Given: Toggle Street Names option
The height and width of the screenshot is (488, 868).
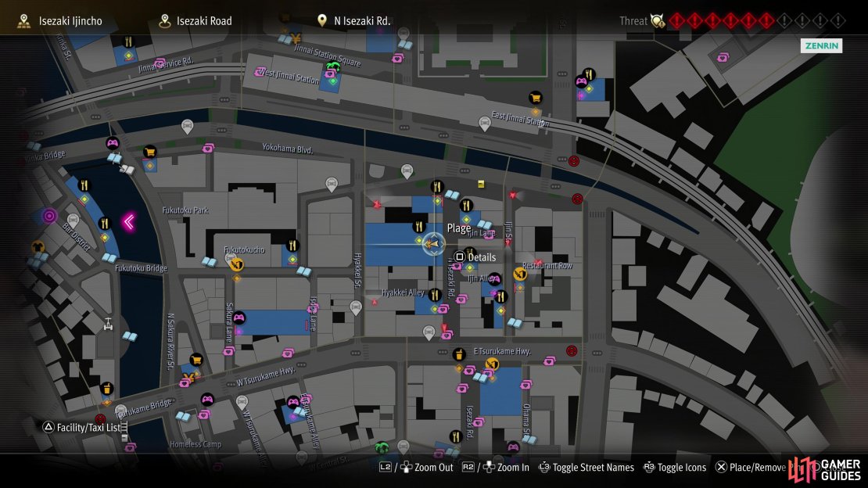Looking at the screenshot, I should point(586,468).
